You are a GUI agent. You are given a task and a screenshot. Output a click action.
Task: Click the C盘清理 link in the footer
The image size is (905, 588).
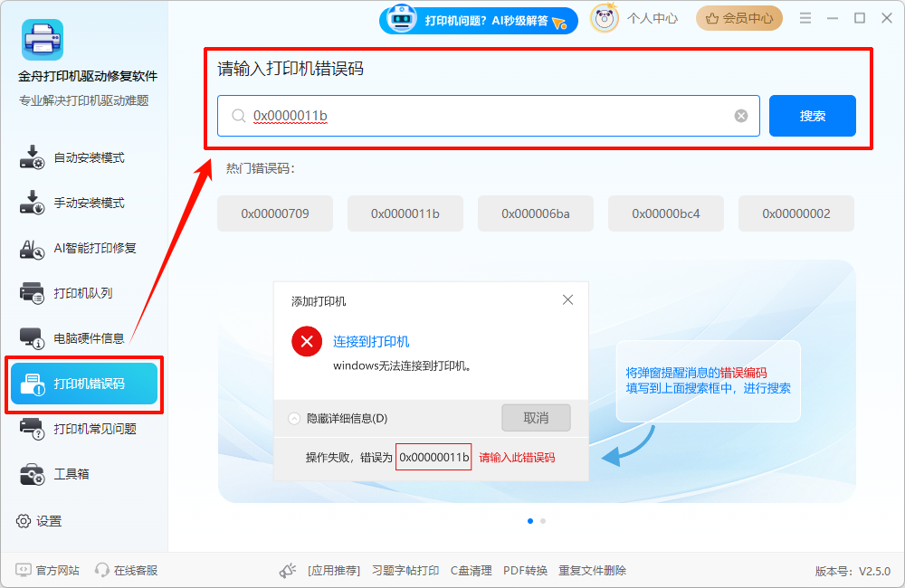[472, 571]
